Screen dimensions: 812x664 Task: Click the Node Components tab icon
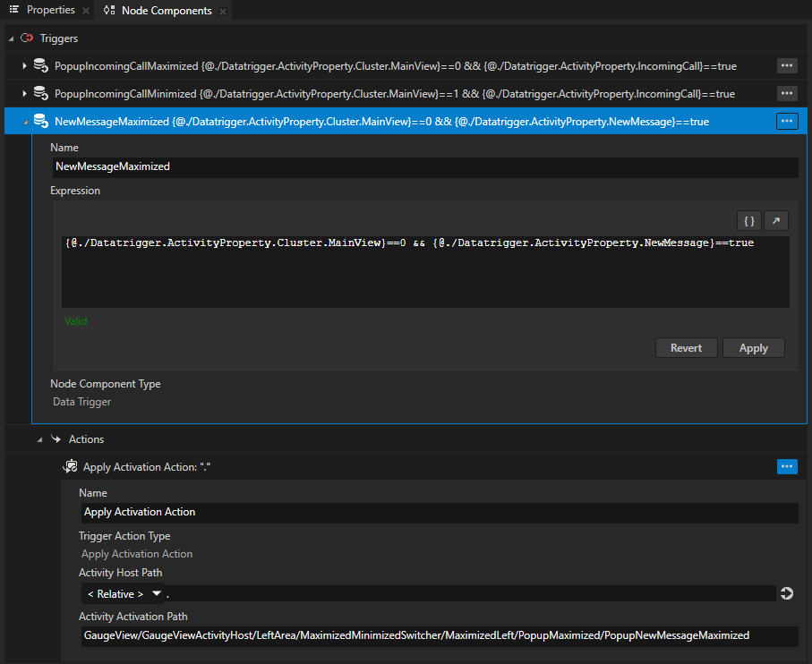point(109,12)
